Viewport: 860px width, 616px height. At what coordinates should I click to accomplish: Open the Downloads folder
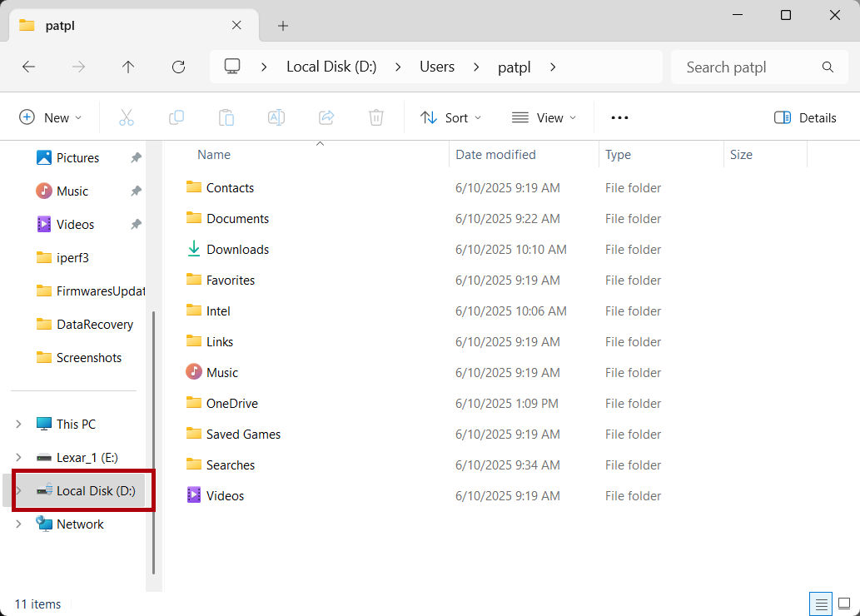point(237,249)
